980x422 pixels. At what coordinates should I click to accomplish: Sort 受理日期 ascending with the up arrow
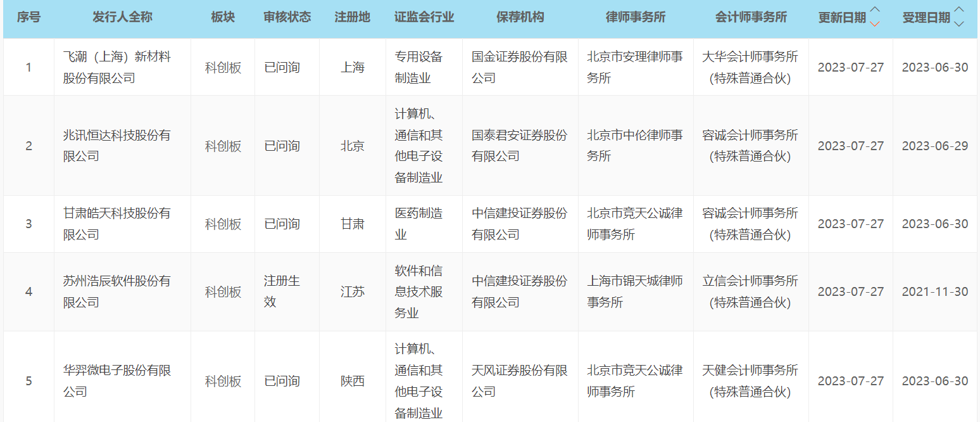coord(959,10)
